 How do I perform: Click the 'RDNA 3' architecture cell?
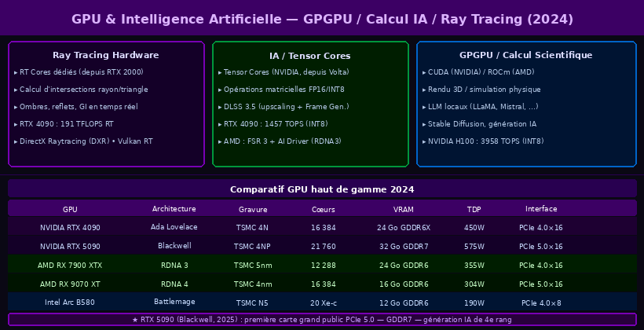[174, 266]
